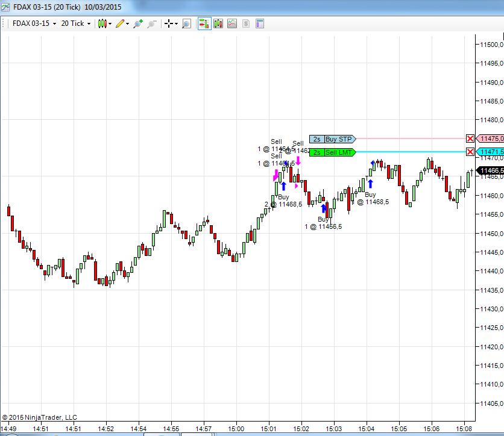
Task: Open the FDAX 03-15 instrument dropdown
Action: [x=34, y=23]
